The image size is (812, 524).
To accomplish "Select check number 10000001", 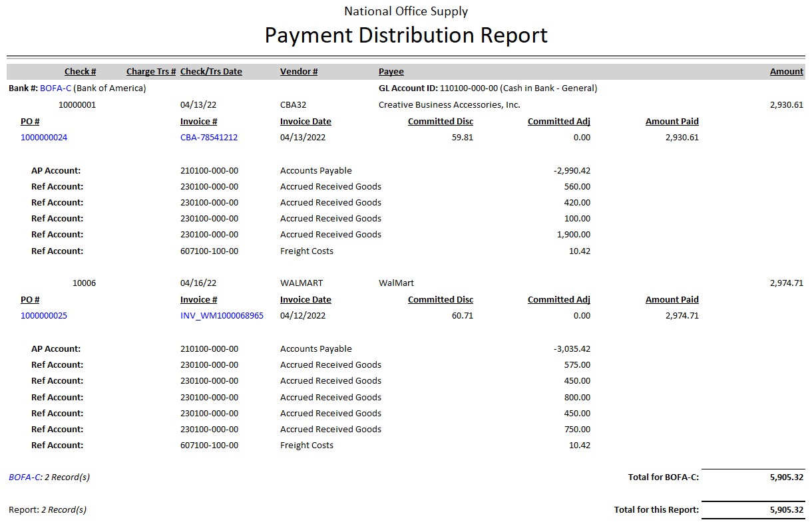I will [x=77, y=104].
